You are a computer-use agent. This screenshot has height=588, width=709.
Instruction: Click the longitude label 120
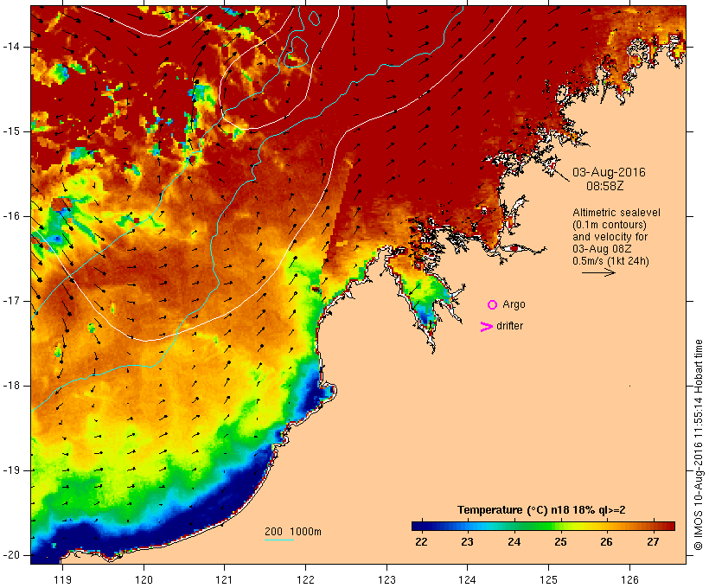(x=144, y=579)
